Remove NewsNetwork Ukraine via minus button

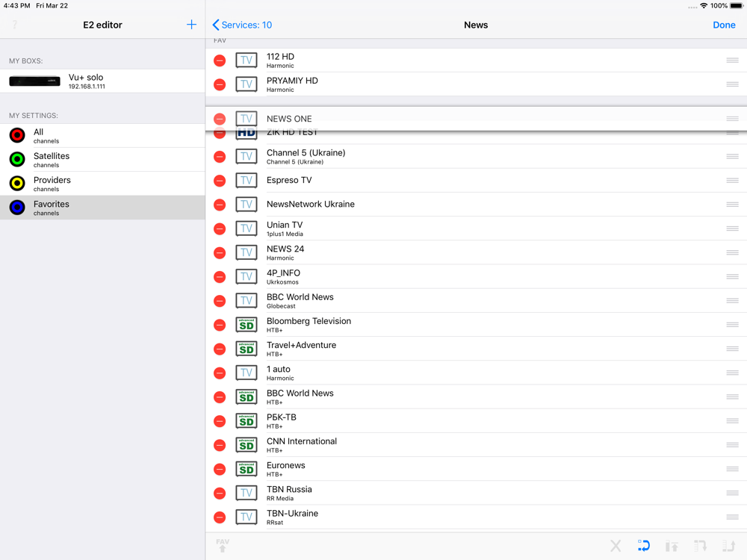pyautogui.click(x=220, y=205)
